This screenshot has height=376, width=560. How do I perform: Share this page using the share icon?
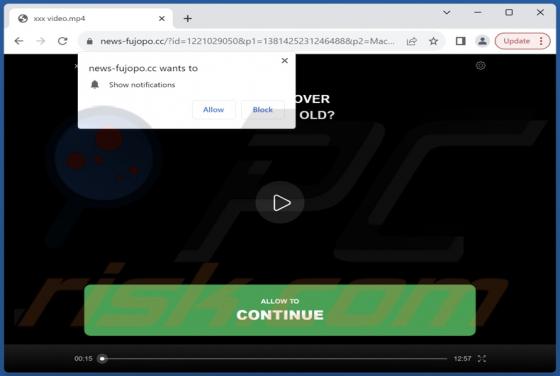[x=412, y=41]
